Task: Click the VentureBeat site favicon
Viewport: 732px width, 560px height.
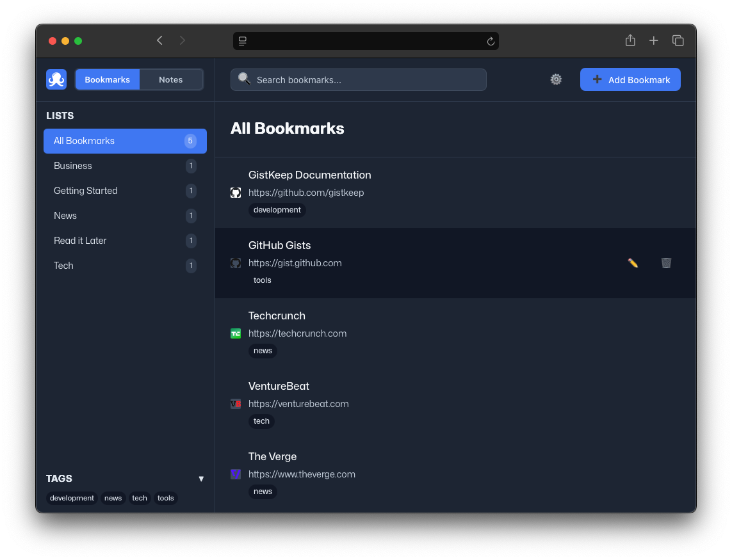Action: pyautogui.click(x=235, y=404)
